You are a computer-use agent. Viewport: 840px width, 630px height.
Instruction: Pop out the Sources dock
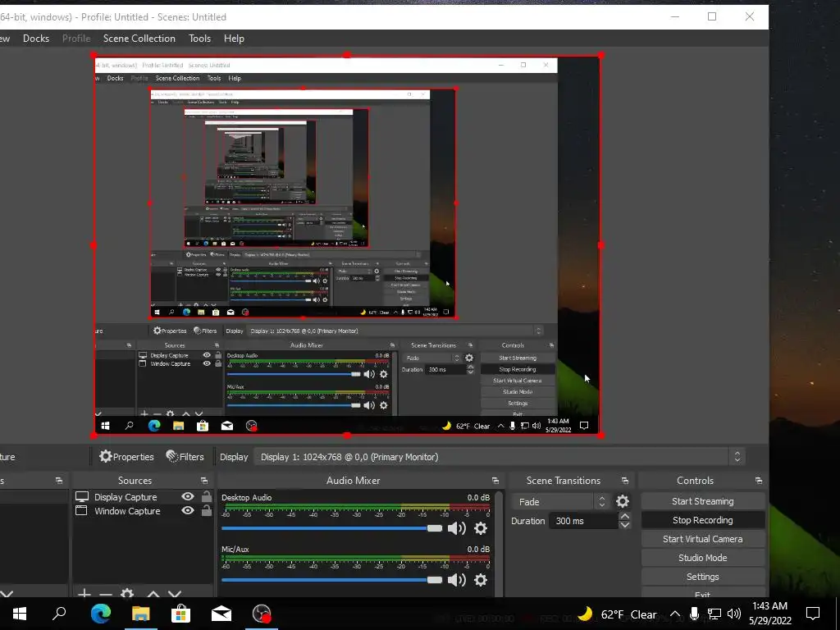tap(204, 481)
